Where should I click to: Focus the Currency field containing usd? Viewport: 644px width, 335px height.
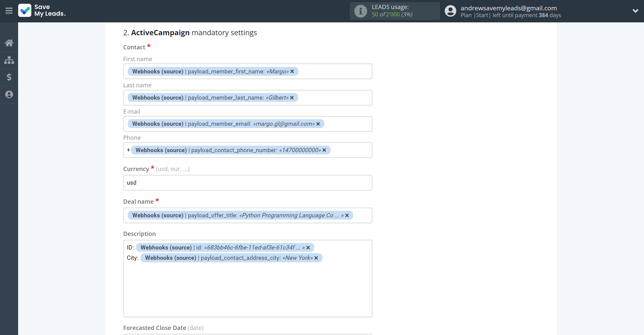tap(248, 183)
